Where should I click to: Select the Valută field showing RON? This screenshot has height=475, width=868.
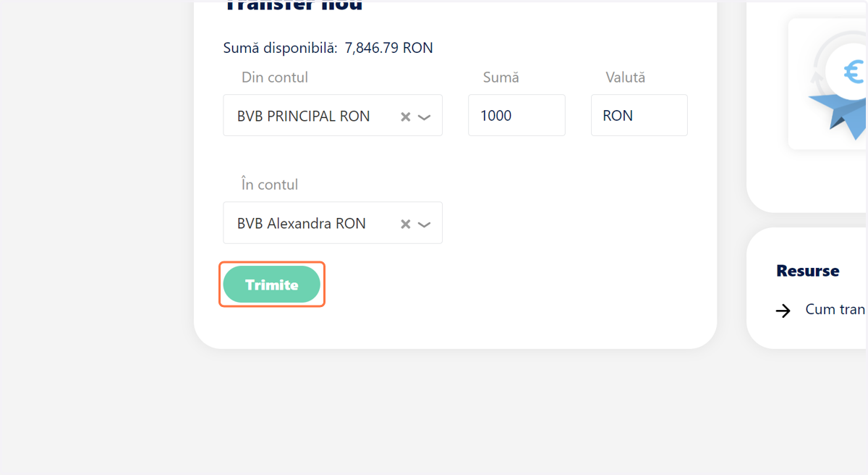[x=639, y=115]
